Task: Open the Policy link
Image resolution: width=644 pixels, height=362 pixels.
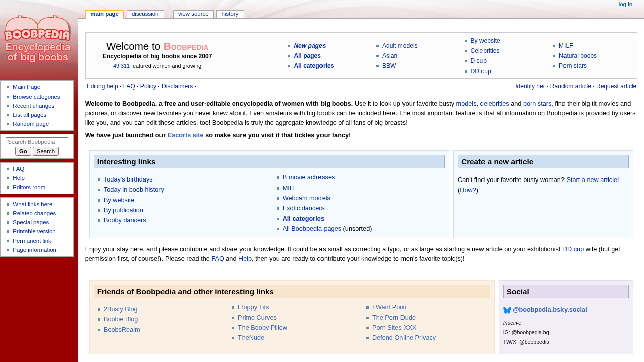Action: click(148, 86)
